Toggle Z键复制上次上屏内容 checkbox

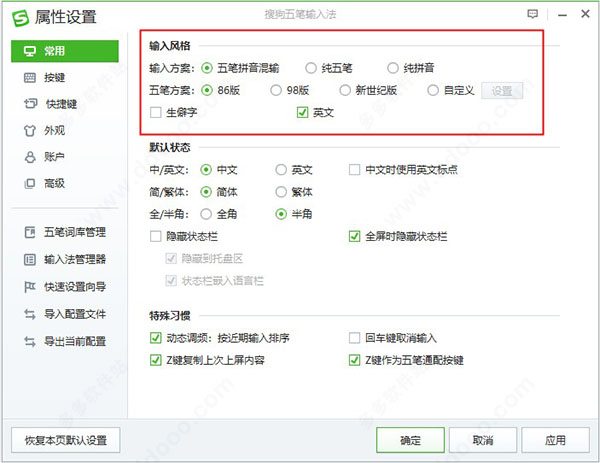click(156, 360)
